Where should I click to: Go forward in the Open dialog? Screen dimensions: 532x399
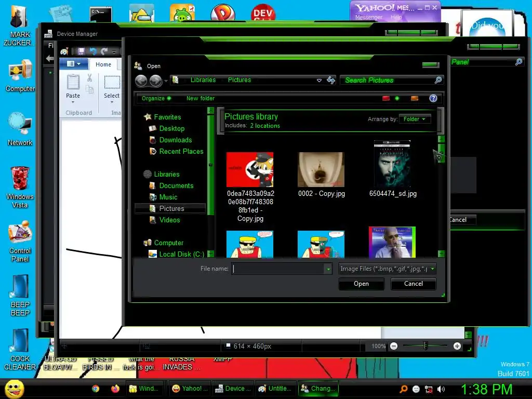point(156,81)
